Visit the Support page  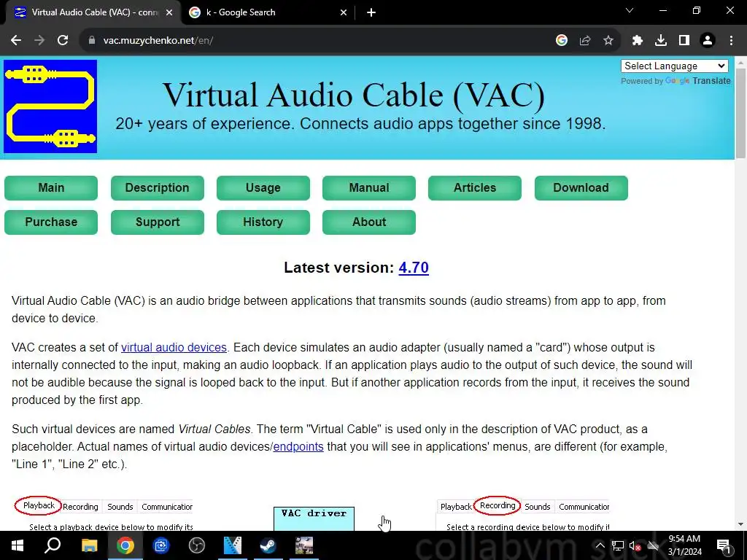click(x=158, y=222)
